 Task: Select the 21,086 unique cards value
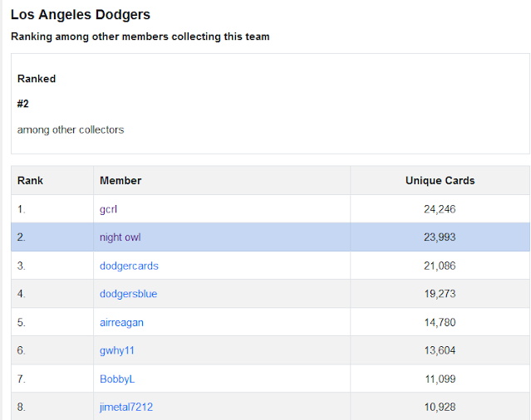pyautogui.click(x=440, y=266)
